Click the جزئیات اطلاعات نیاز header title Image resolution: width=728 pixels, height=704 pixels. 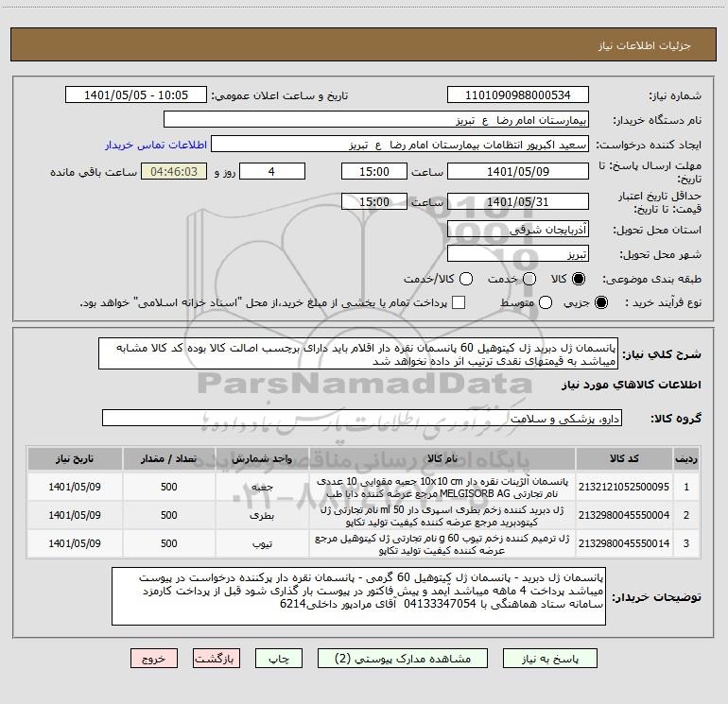coord(645,45)
